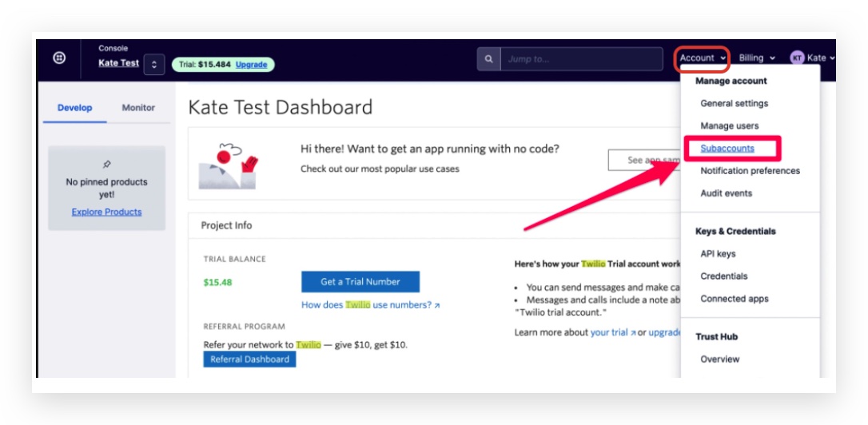Switch to the Develop tab

click(75, 108)
